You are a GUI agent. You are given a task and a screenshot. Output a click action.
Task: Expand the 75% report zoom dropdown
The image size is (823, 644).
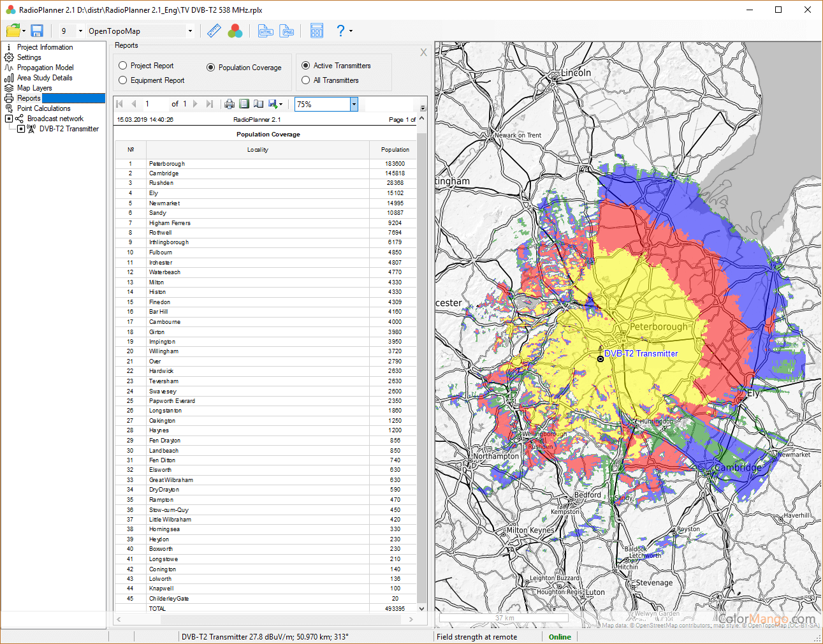click(354, 104)
